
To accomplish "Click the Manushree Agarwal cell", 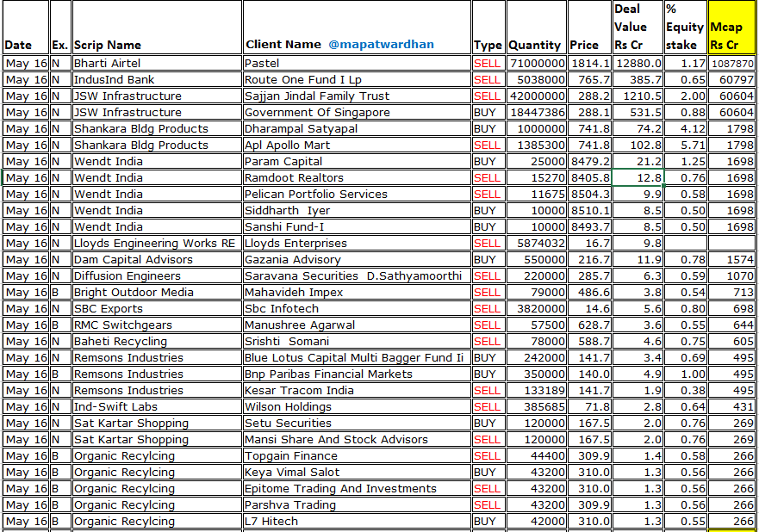I will (357, 325).
